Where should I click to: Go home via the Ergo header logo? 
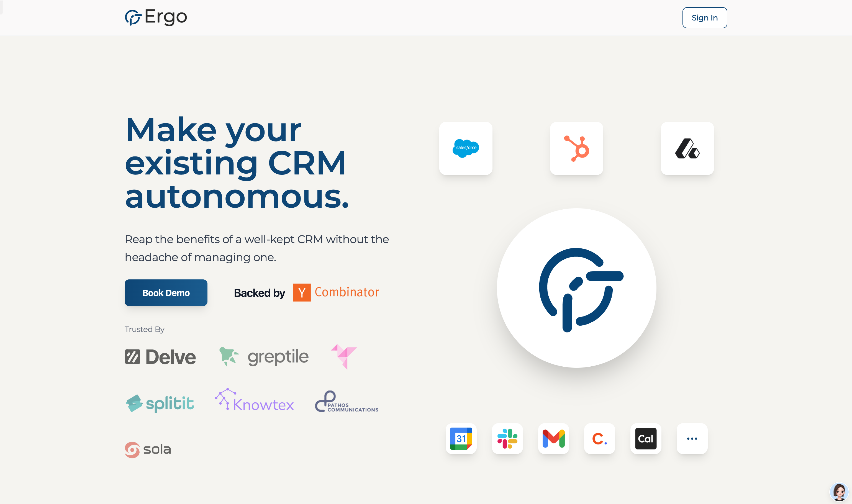coord(156,17)
